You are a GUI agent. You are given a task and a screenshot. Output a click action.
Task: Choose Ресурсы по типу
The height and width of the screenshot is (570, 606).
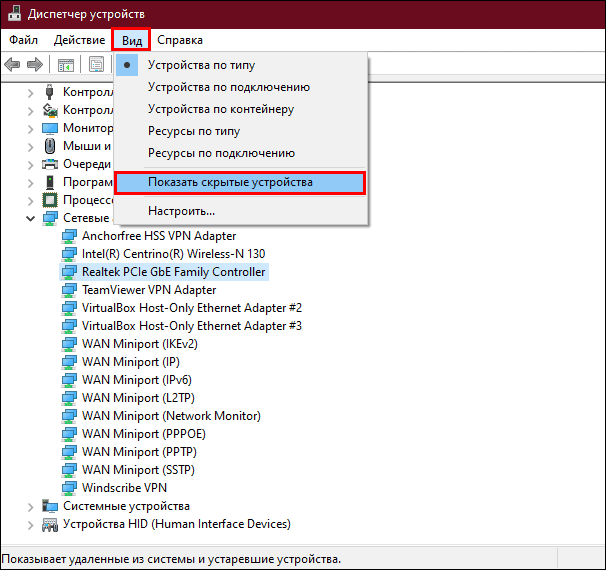[x=241, y=131]
